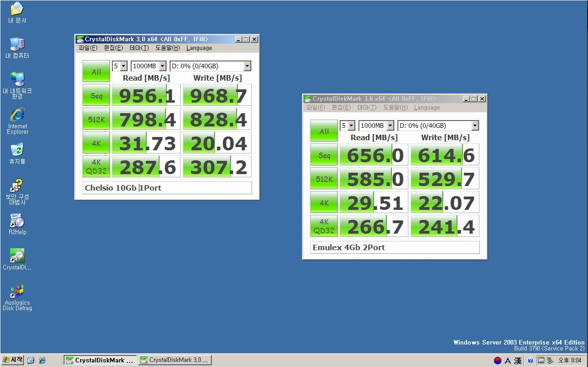Click the help icon in system tray

pyautogui.click(x=530, y=361)
